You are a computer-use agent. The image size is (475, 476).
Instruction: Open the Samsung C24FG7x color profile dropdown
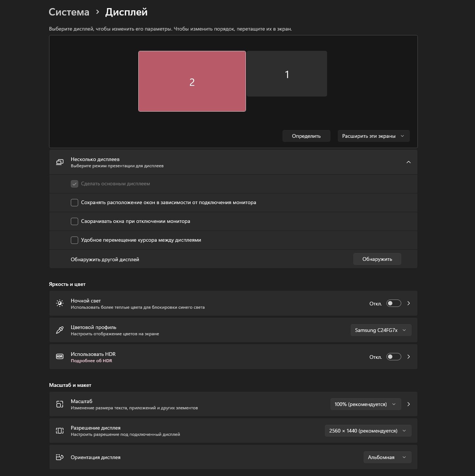(381, 330)
